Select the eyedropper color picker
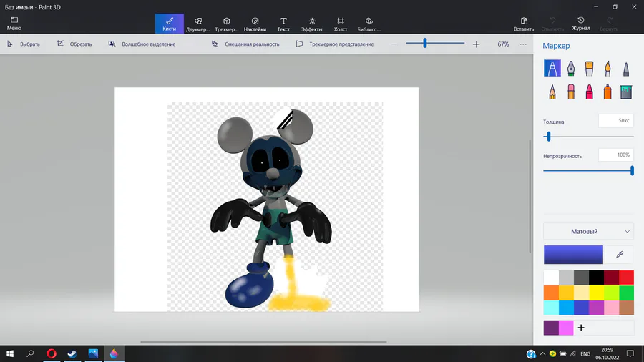 (620, 255)
